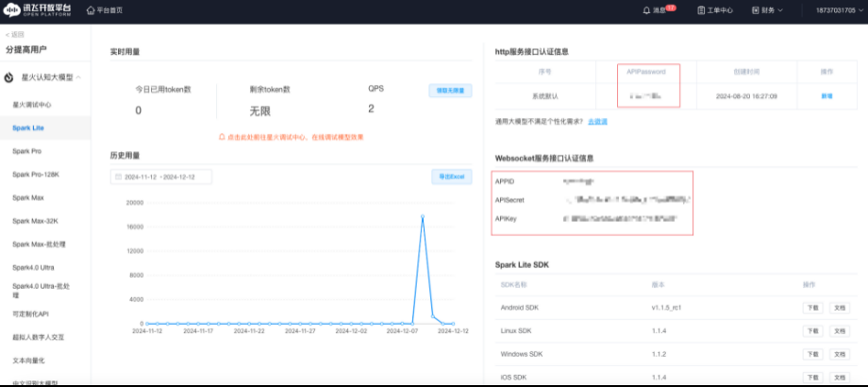Select Spark Pro-128K in the sidebar
868x387 pixels.
tap(36, 175)
